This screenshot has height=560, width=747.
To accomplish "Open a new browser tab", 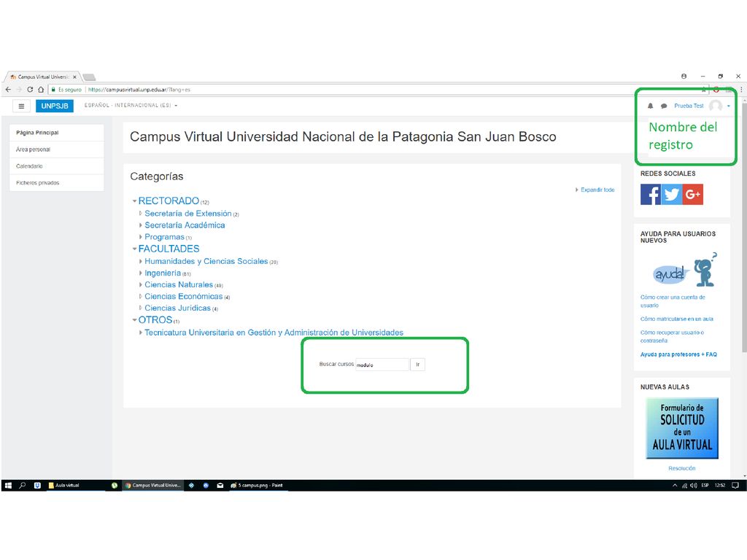I will [89, 77].
